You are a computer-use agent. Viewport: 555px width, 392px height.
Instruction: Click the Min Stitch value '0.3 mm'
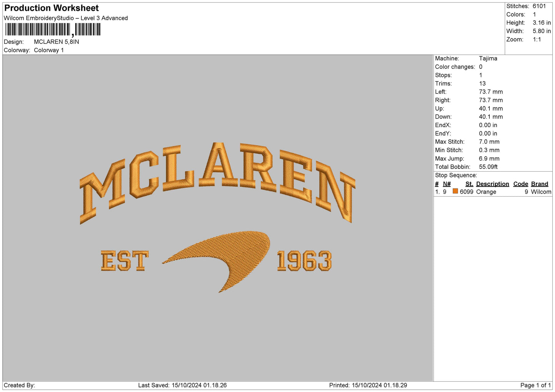coord(489,150)
